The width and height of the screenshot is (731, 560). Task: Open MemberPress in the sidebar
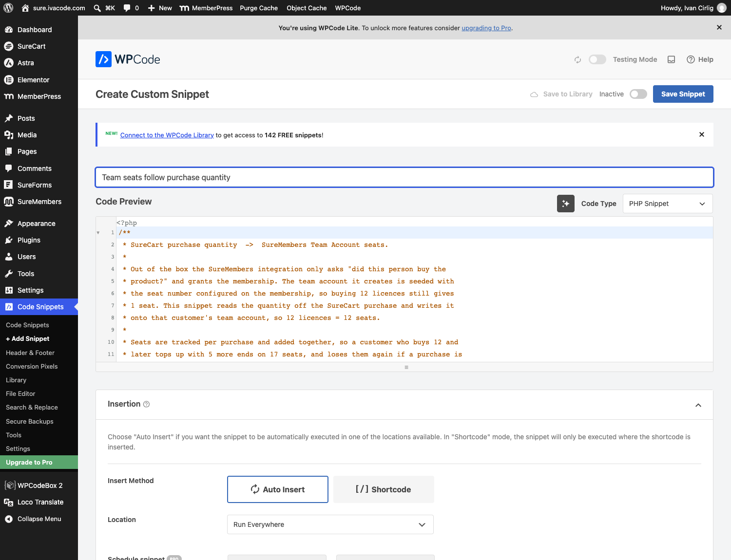[39, 96]
